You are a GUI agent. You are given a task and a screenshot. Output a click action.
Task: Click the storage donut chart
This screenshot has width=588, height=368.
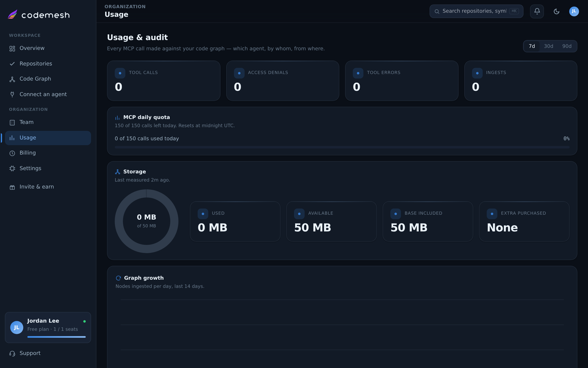click(x=147, y=221)
